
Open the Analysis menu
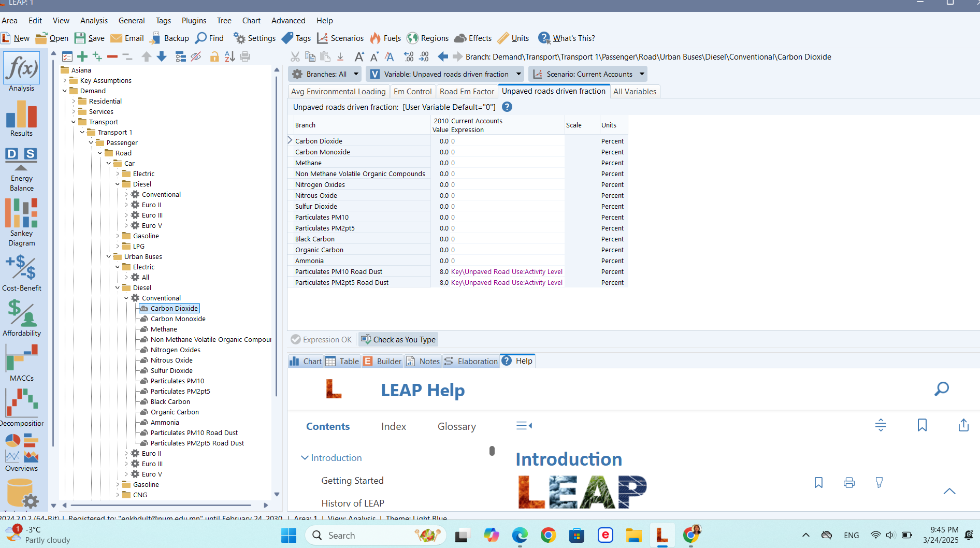click(x=94, y=20)
